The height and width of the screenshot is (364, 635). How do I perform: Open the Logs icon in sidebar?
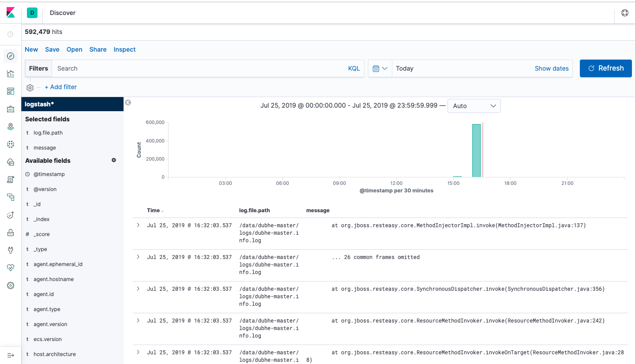pyautogui.click(x=11, y=180)
